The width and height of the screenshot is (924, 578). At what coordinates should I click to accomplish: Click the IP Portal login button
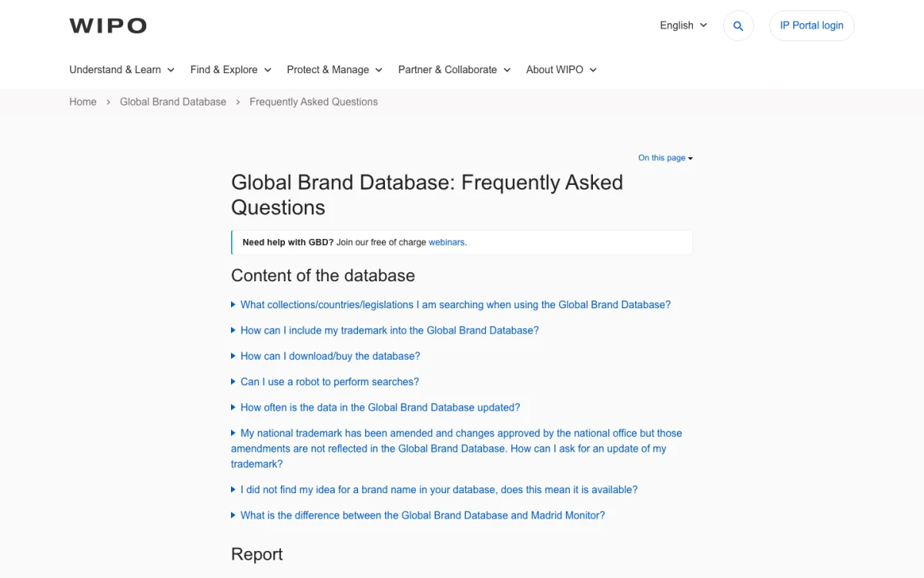coord(812,25)
